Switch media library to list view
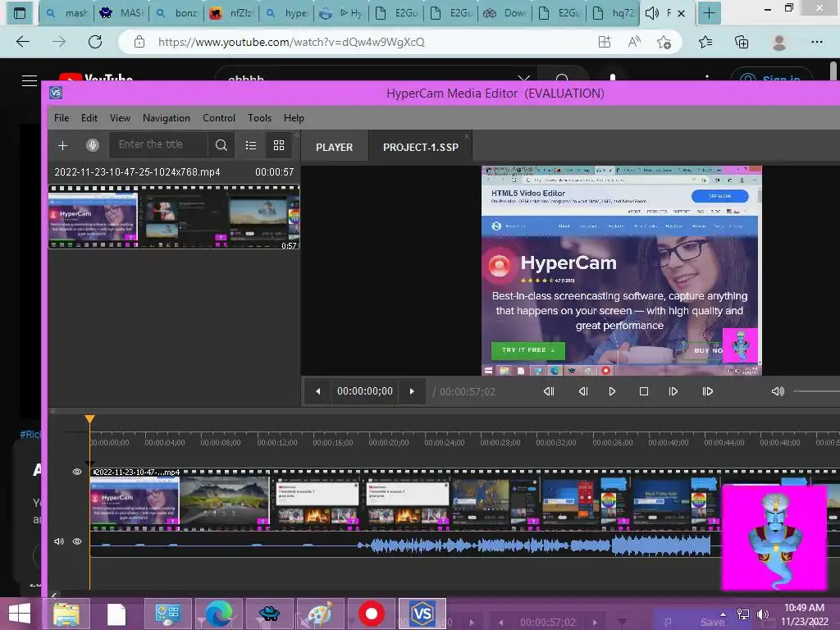This screenshot has width=840, height=630. (251, 145)
